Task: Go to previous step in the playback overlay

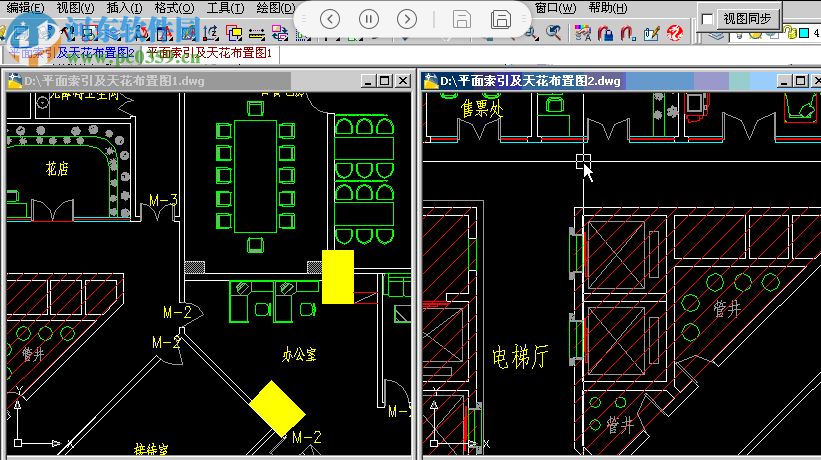Action: pyautogui.click(x=330, y=19)
